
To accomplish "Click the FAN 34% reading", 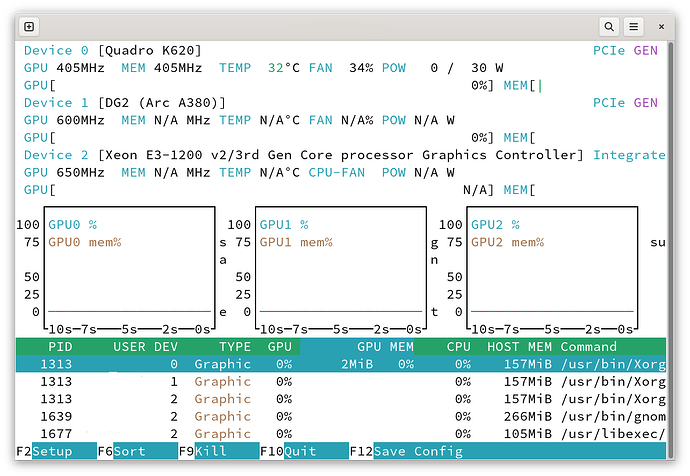I will tap(341, 68).
